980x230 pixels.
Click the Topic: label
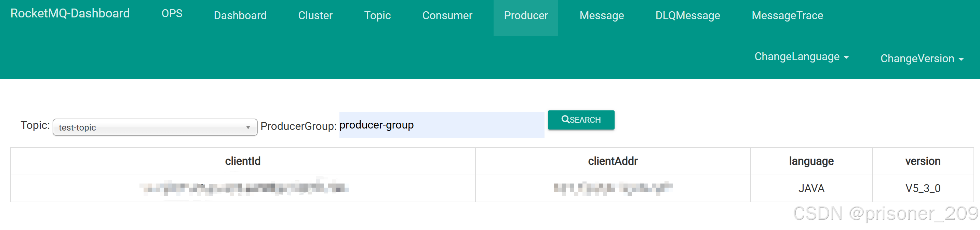35,125
